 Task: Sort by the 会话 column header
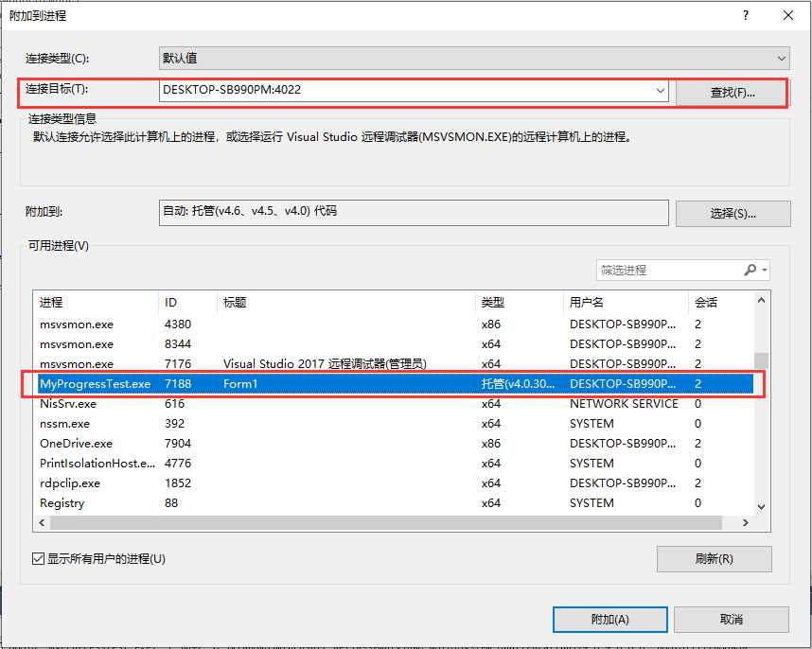(x=720, y=302)
